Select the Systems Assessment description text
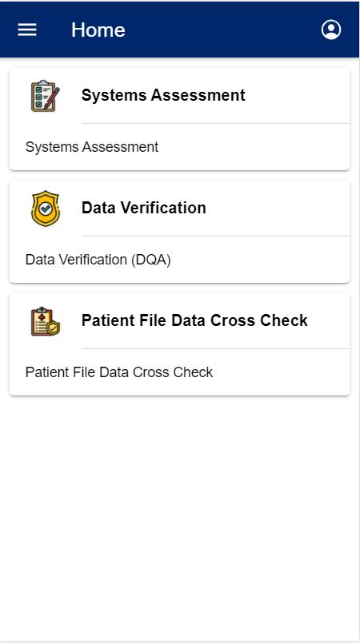Image resolution: width=360 pixels, height=644 pixels. point(92,147)
